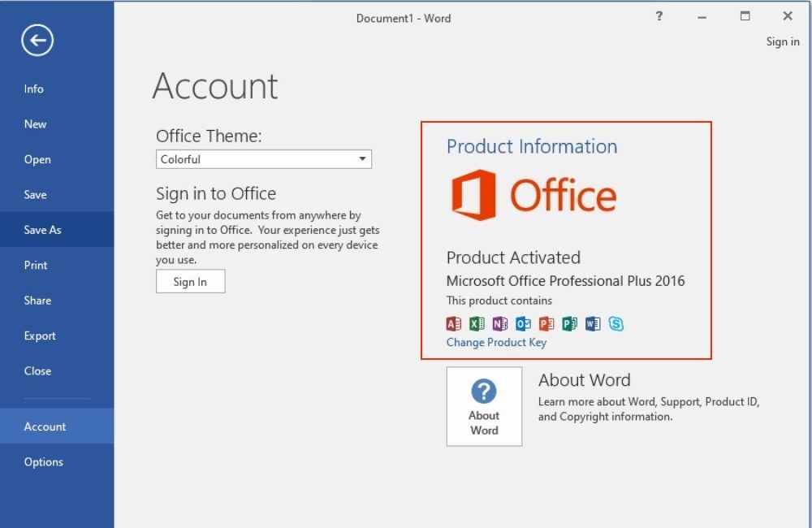The width and height of the screenshot is (812, 528).
Task: Click the OneNote app icon
Action: tap(500, 324)
